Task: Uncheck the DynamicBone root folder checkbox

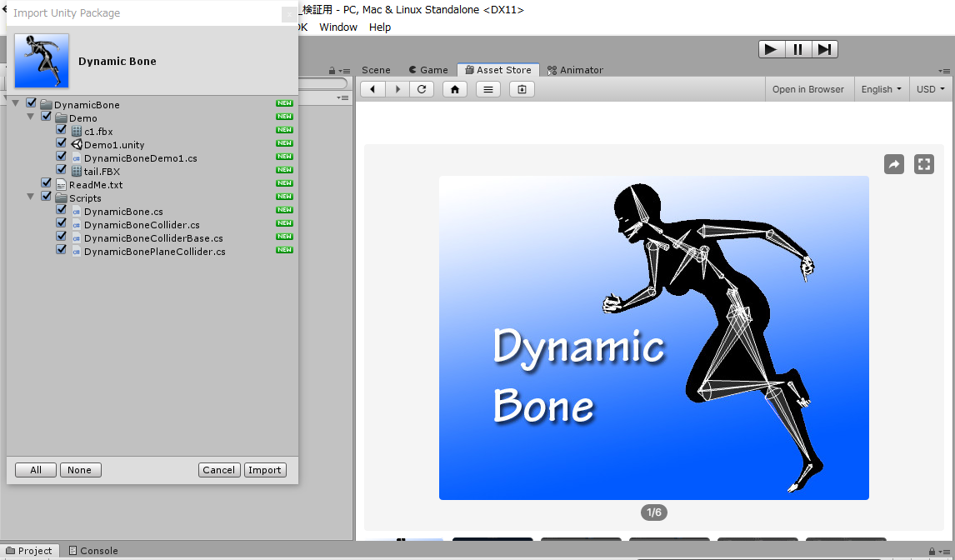Action: 32,103
